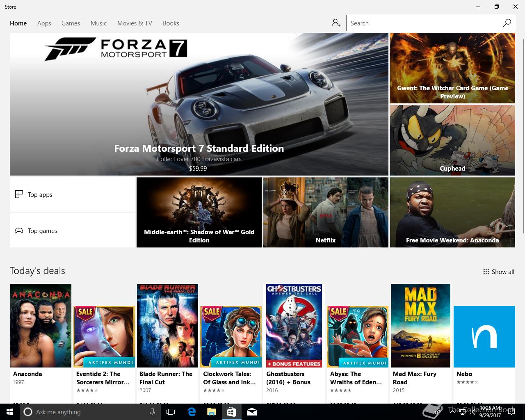
Task: Click the Today's deals heading
Action: click(x=37, y=271)
